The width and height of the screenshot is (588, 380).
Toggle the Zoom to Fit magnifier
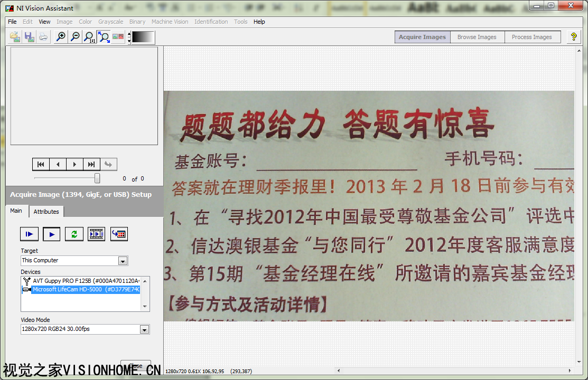(104, 37)
